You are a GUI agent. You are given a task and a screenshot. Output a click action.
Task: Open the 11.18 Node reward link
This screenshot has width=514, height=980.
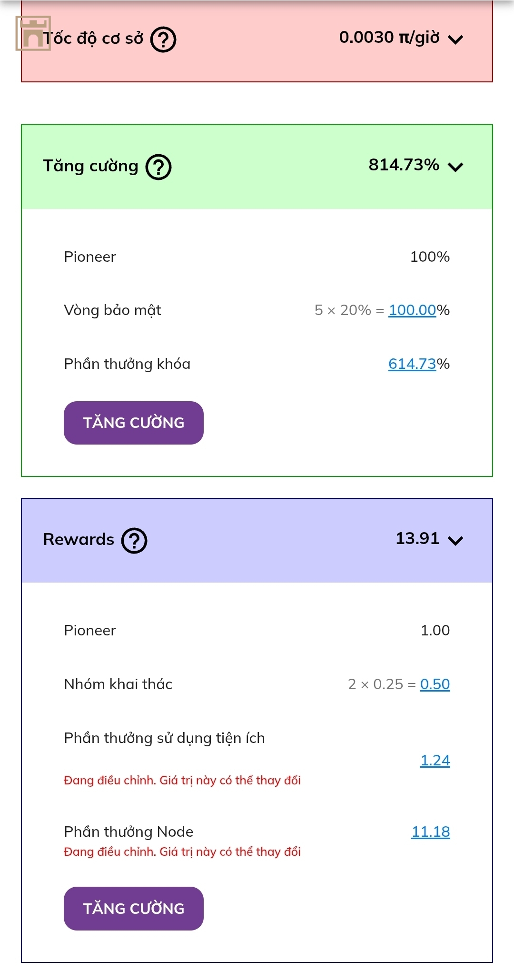coord(431,832)
